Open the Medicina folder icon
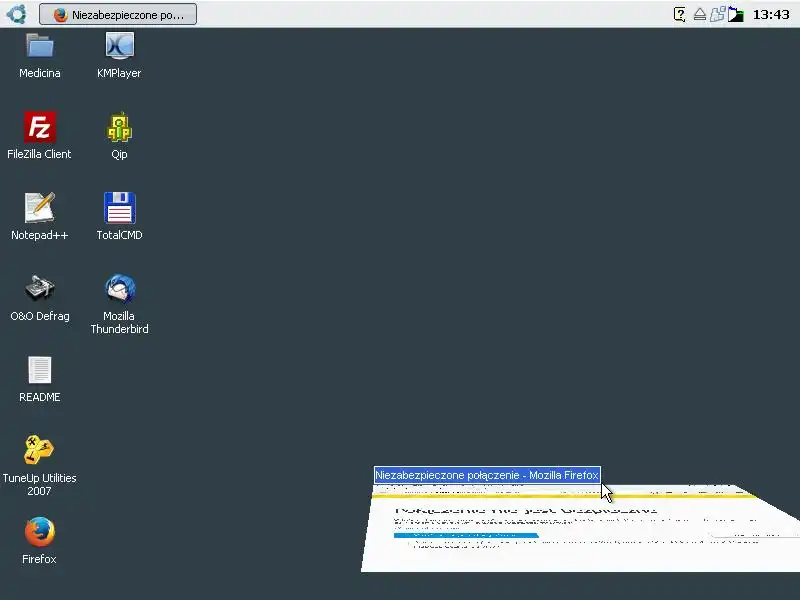 point(40,46)
